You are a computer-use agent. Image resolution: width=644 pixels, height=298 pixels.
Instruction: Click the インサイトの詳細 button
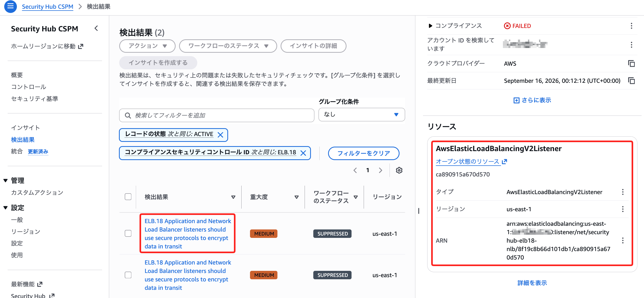point(313,46)
